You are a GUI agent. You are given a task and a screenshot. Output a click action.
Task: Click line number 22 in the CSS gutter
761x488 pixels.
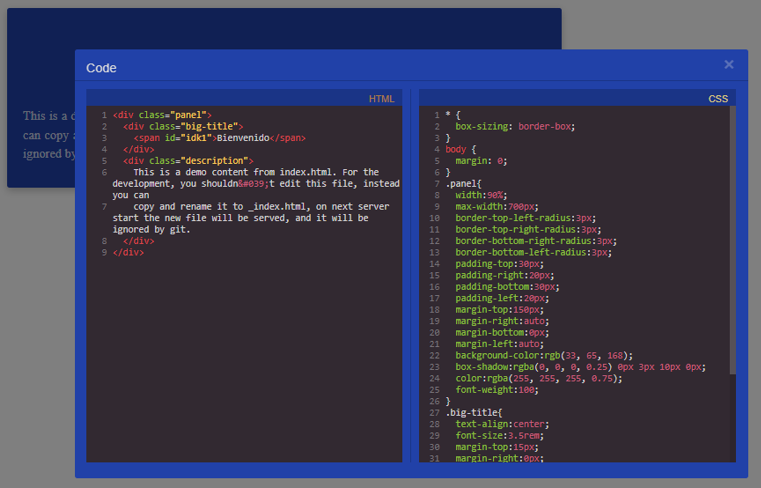click(434, 355)
